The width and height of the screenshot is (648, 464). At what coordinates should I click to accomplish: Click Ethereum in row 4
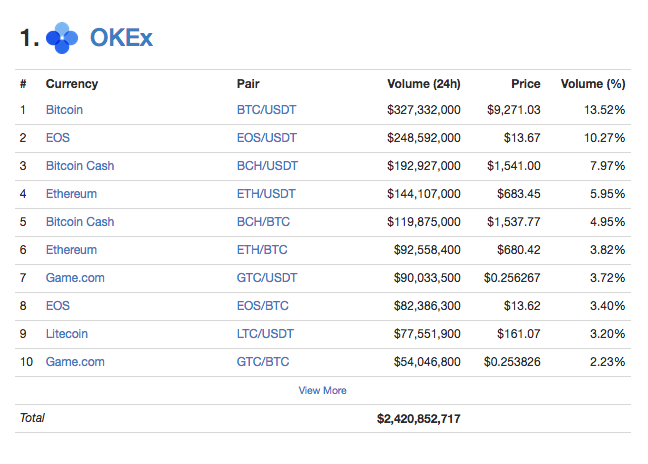click(71, 194)
